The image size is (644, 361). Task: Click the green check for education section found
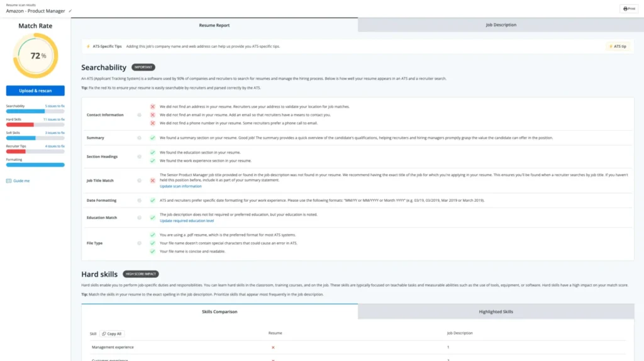click(152, 152)
